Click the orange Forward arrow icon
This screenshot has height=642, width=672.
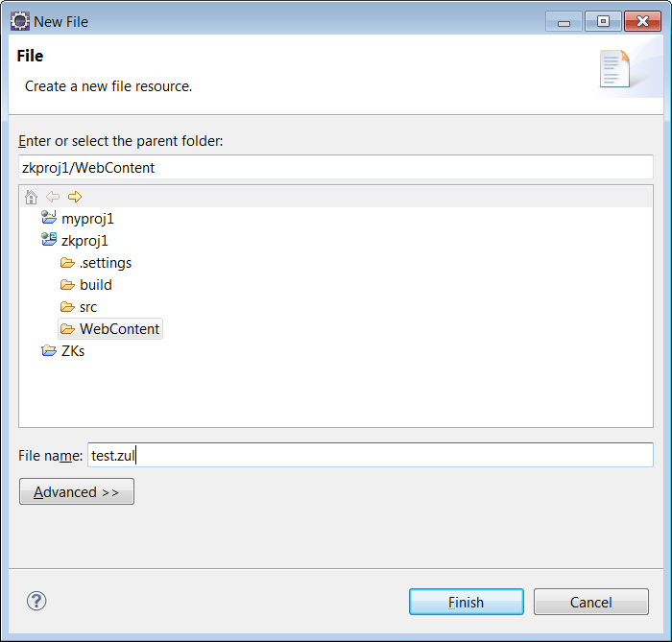[75, 197]
